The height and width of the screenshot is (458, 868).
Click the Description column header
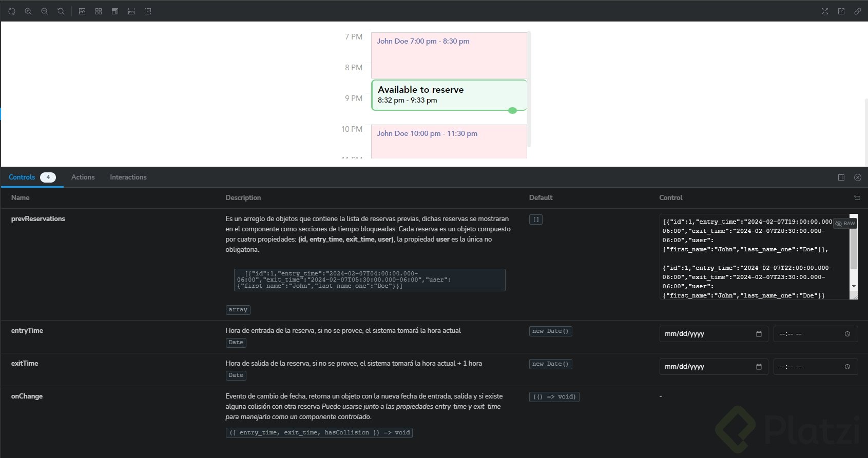click(243, 197)
